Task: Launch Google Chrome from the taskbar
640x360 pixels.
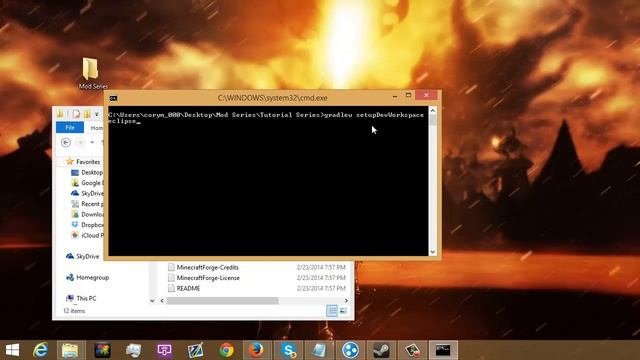Action: (x=226, y=350)
